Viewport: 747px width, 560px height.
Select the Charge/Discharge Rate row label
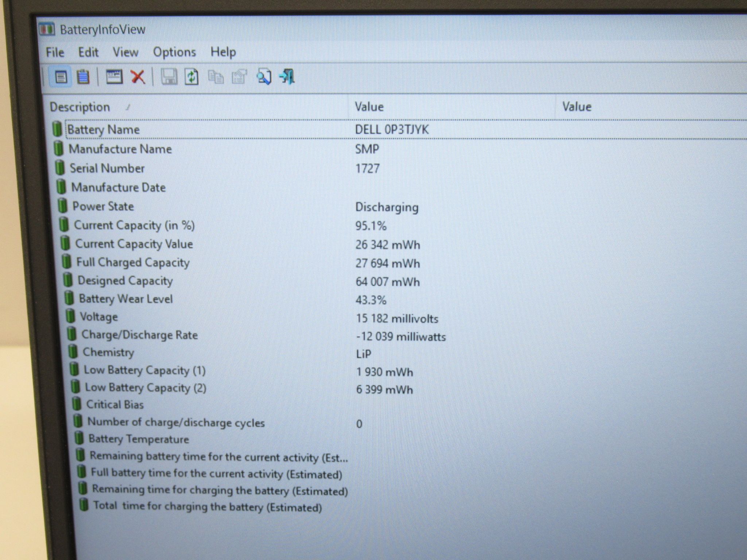140,335
